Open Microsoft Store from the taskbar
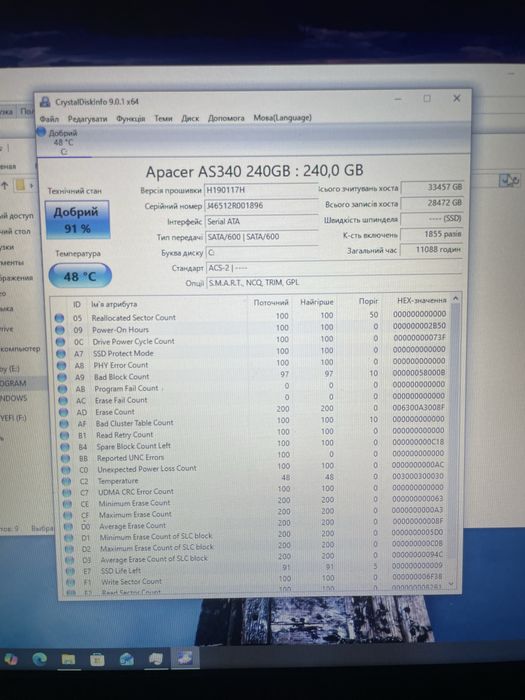Image resolution: width=525 pixels, height=700 pixels. pyautogui.click(x=97, y=659)
